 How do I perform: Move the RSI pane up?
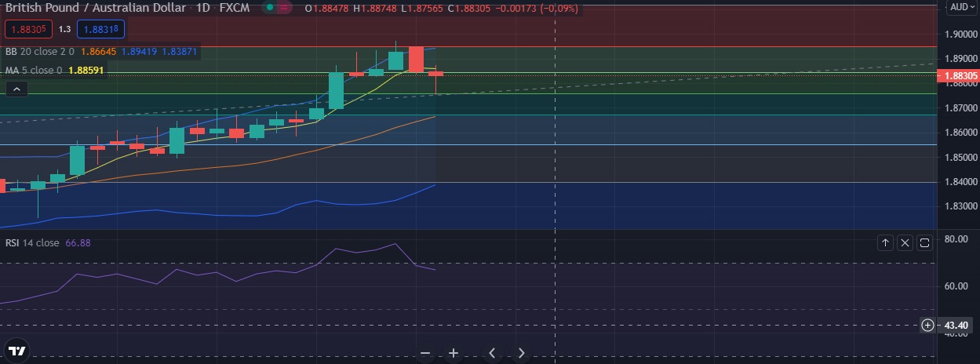coord(885,243)
